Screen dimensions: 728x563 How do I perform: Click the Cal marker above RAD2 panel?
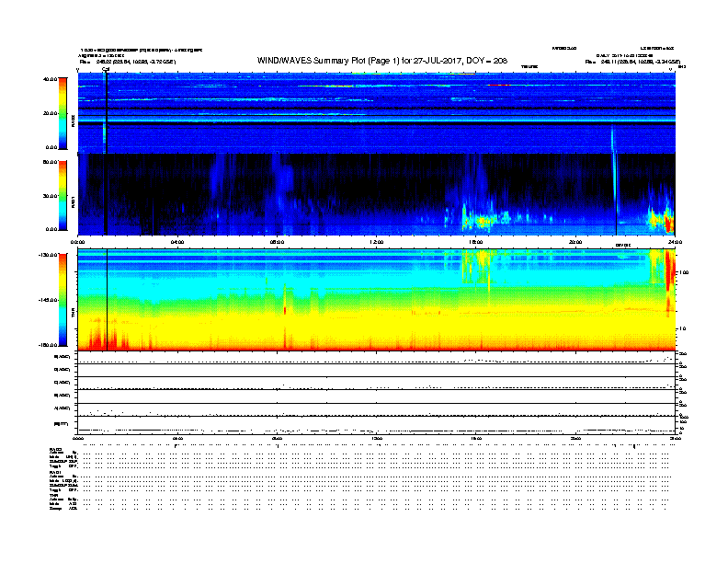(106, 69)
